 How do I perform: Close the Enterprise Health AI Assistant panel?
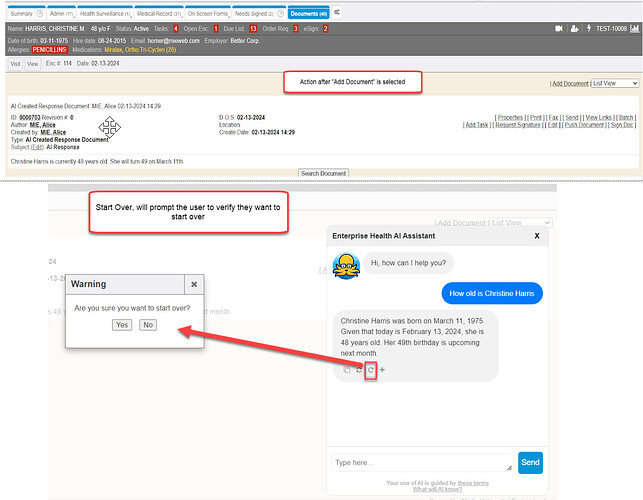point(536,236)
